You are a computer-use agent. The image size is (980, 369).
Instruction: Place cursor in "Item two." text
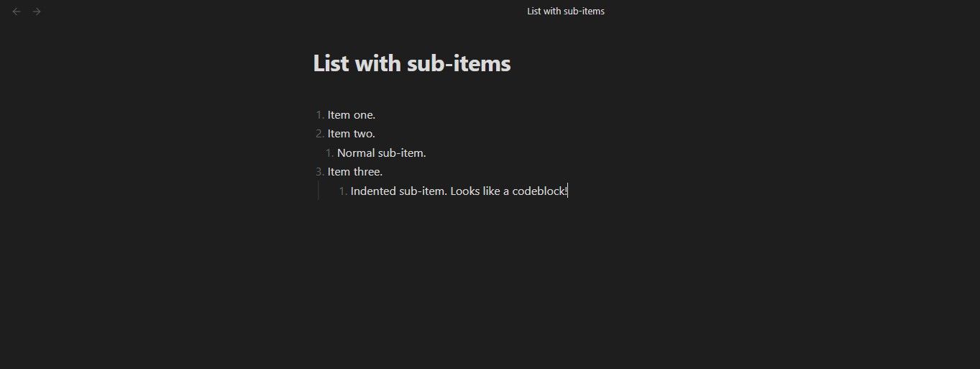352,134
